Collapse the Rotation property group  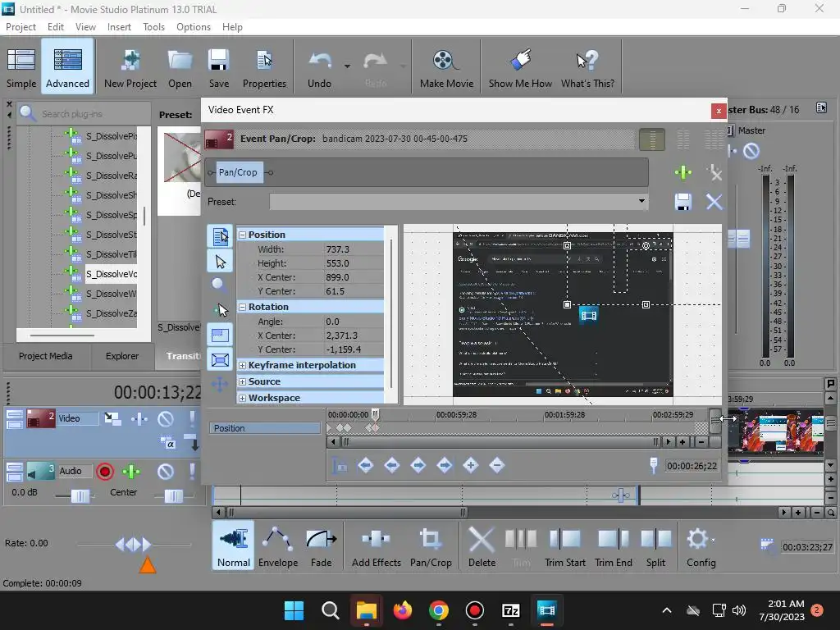tap(242, 307)
